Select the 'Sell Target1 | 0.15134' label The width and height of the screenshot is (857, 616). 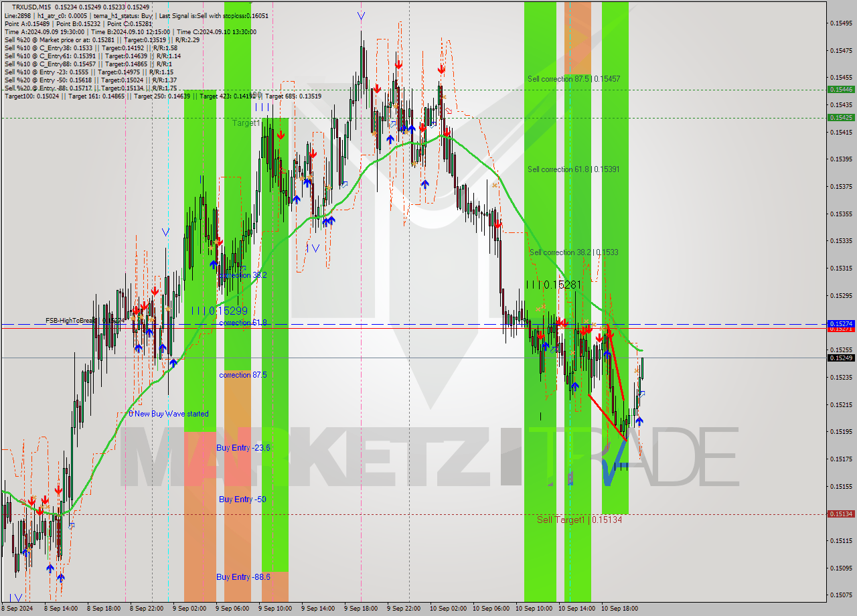579,520
